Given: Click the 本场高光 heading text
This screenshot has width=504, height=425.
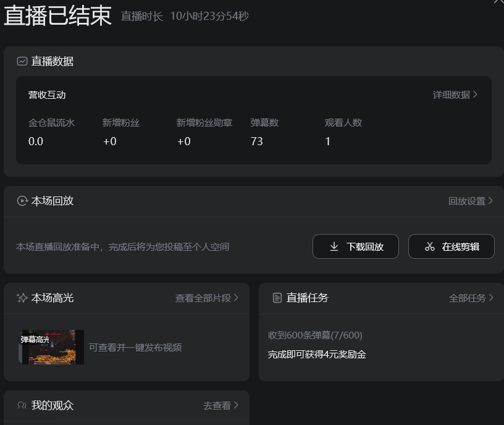Looking at the screenshot, I should point(52,298).
